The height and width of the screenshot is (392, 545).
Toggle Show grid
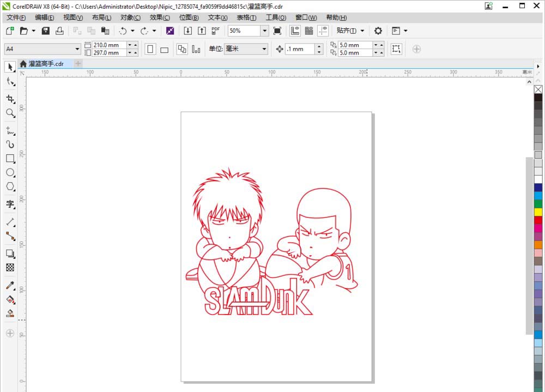pyautogui.click(x=308, y=31)
